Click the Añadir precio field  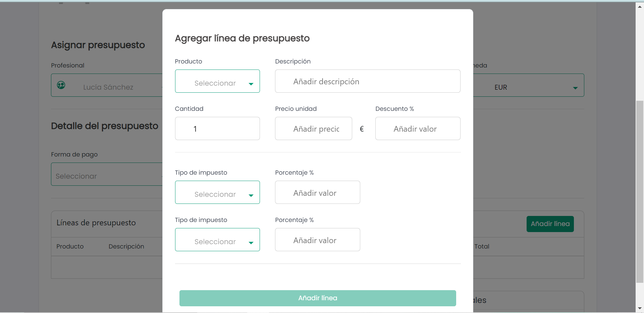[314, 129]
